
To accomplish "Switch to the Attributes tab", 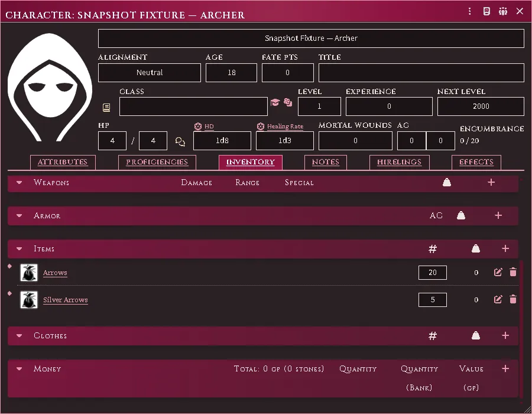I will pyautogui.click(x=63, y=162).
